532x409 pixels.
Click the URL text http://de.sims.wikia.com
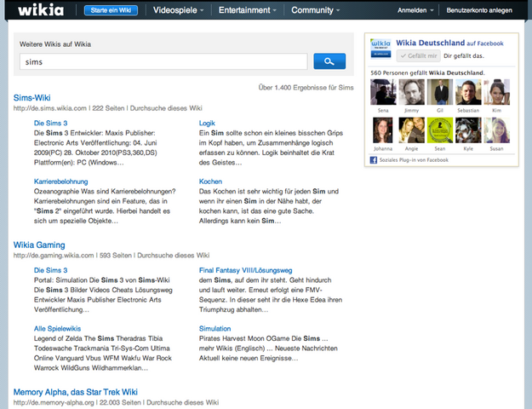point(50,108)
